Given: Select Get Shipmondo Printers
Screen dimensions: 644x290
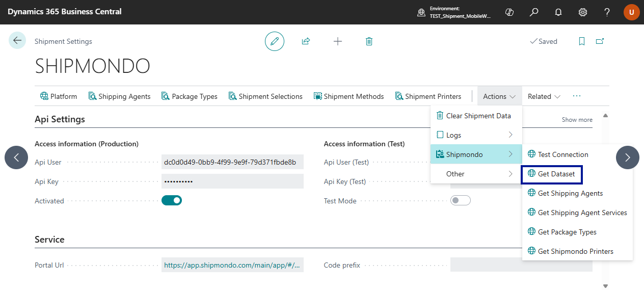Looking at the screenshot, I should pos(577,251).
